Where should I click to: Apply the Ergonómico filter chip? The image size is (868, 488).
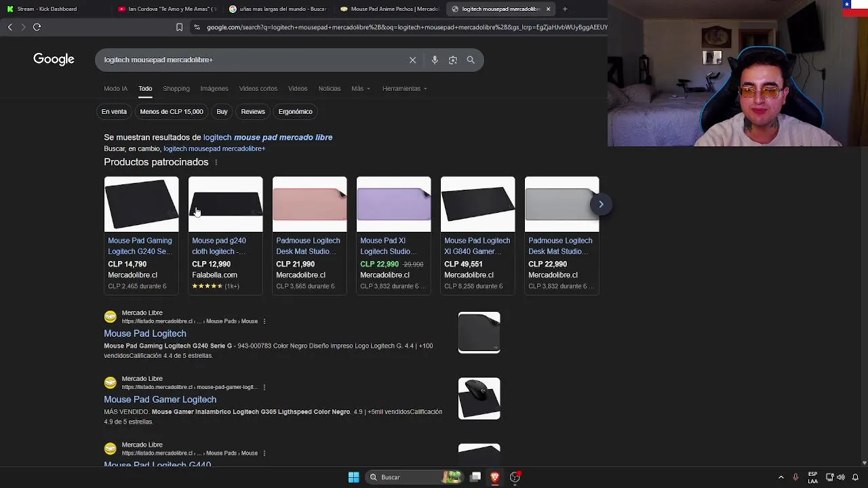coord(296,112)
